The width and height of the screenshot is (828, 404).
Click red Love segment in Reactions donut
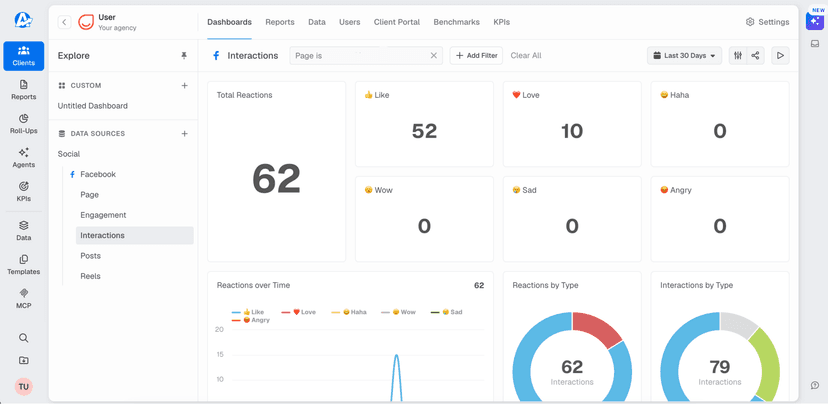pos(596,327)
